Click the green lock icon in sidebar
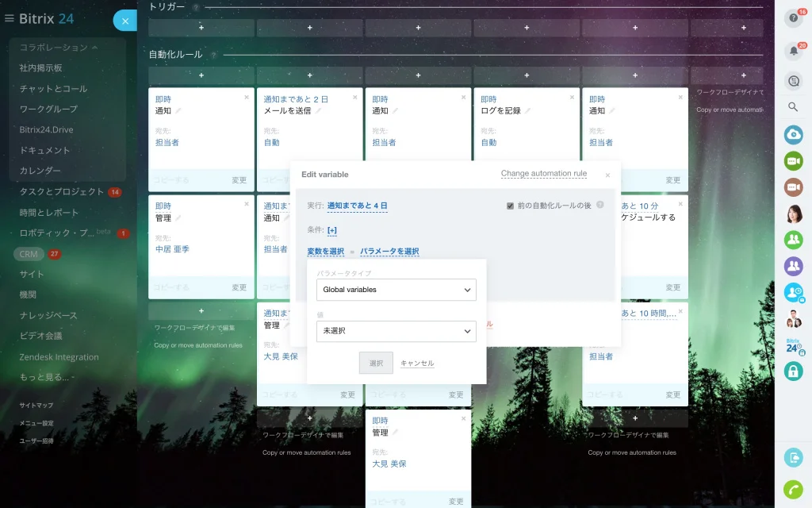Viewport: 812px width, 508px height. pyautogui.click(x=793, y=371)
